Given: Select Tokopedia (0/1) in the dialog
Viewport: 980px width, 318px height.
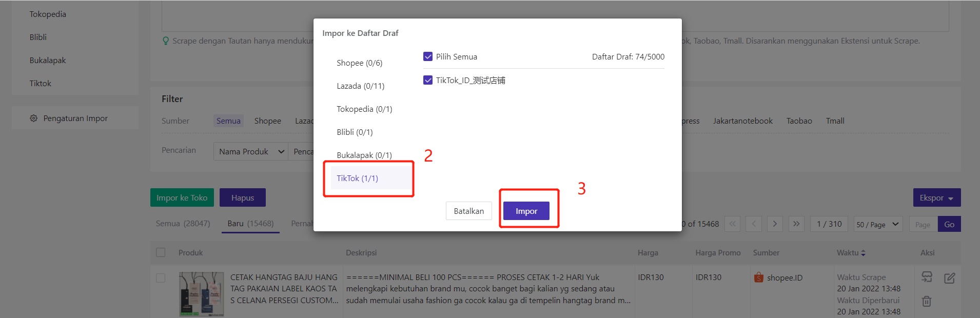Looking at the screenshot, I should tap(364, 109).
